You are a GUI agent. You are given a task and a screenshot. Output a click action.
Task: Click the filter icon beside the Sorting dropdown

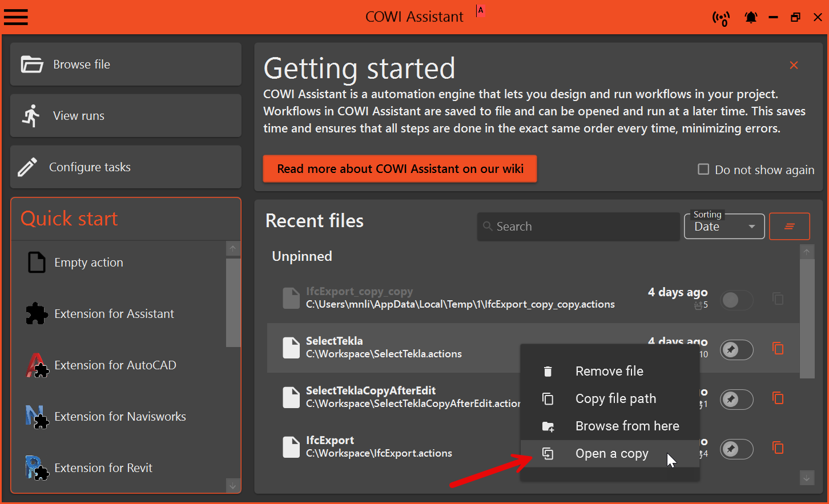pyautogui.click(x=790, y=226)
